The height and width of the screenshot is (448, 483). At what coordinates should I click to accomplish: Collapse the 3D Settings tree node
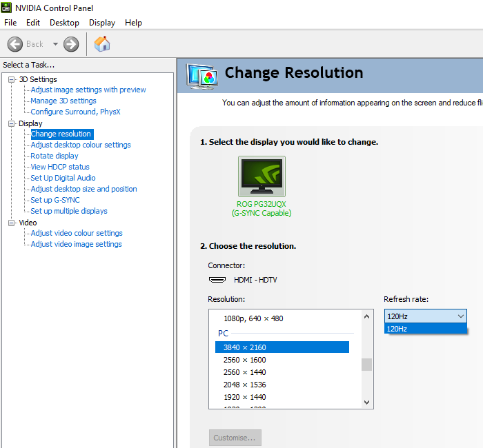tap(12, 80)
